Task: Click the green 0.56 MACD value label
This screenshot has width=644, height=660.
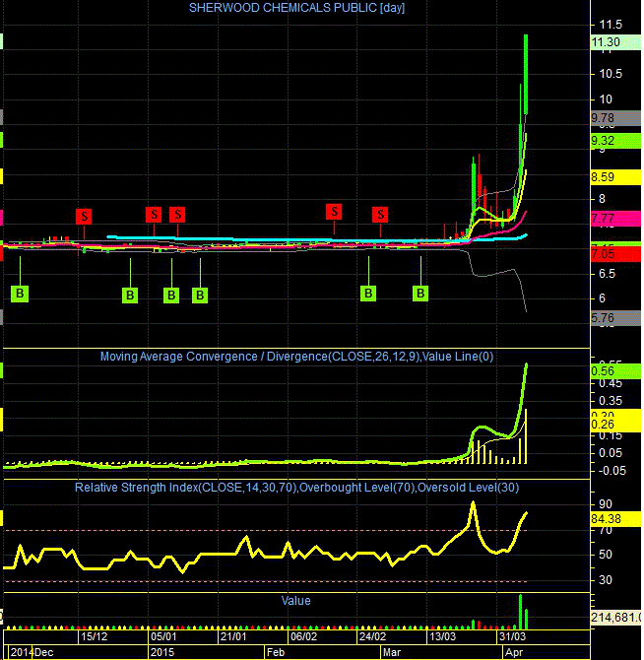Action: pos(615,371)
